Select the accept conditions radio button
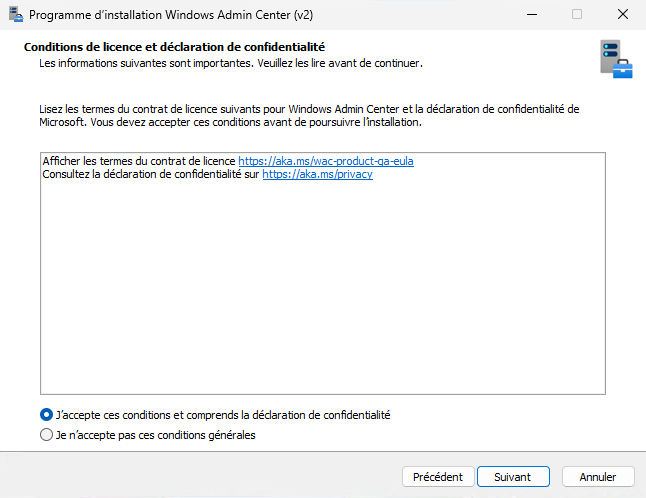Image resolution: width=646 pixels, height=498 pixels. (x=46, y=415)
